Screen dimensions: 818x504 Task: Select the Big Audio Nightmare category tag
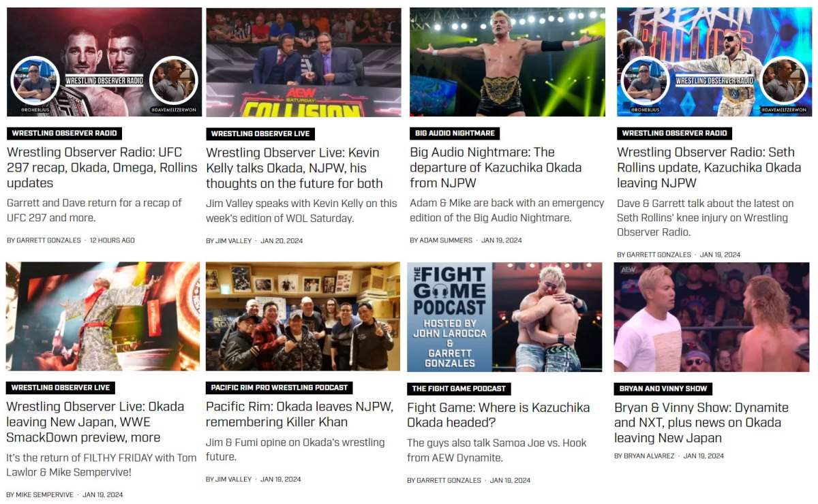click(x=455, y=133)
